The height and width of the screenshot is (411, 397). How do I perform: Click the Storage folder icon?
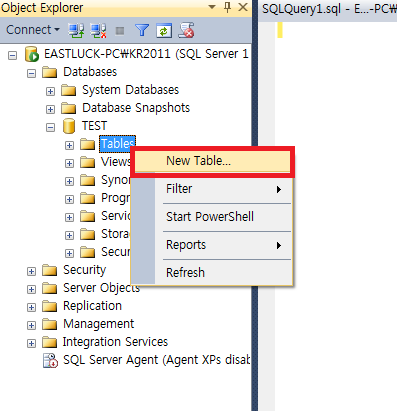tap(88, 234)
